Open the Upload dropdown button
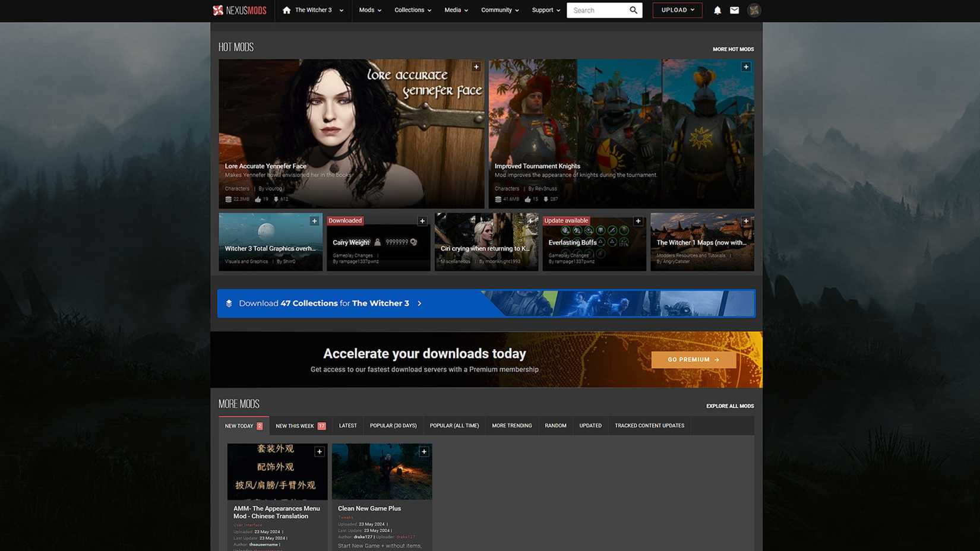The height and width of the screenshot is (551, 980). point(677,10)
